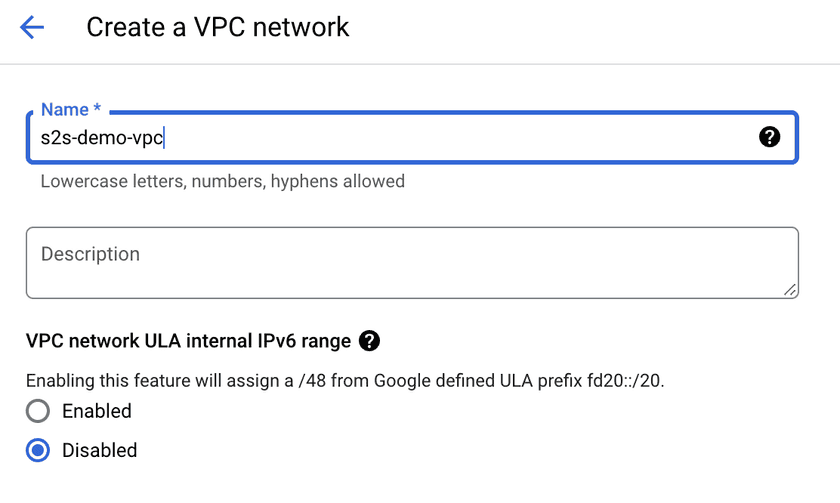The height and width of the screenshot is (503, 840).
Task: Click the lowercase letters hint text
Action: [x=222, y=181]
